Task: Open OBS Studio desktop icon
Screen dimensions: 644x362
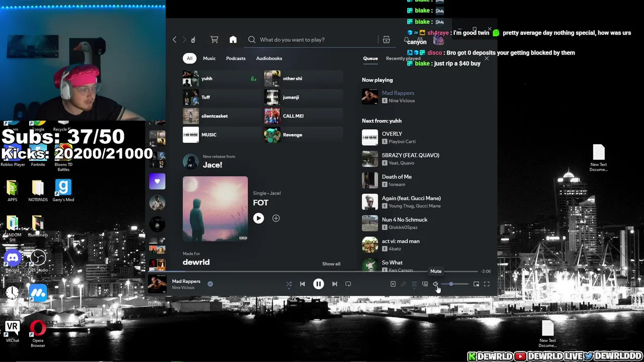Action: [x=38, y=261]
